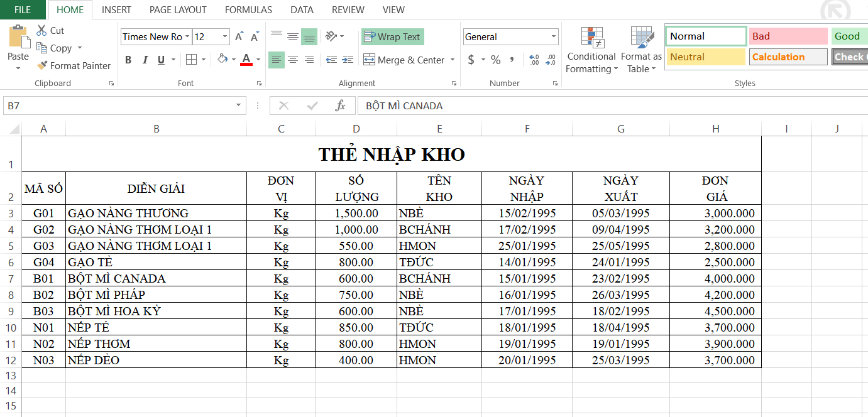
Task: Open the PAGE LAYOUT tab
Action: tap(178, 9)
